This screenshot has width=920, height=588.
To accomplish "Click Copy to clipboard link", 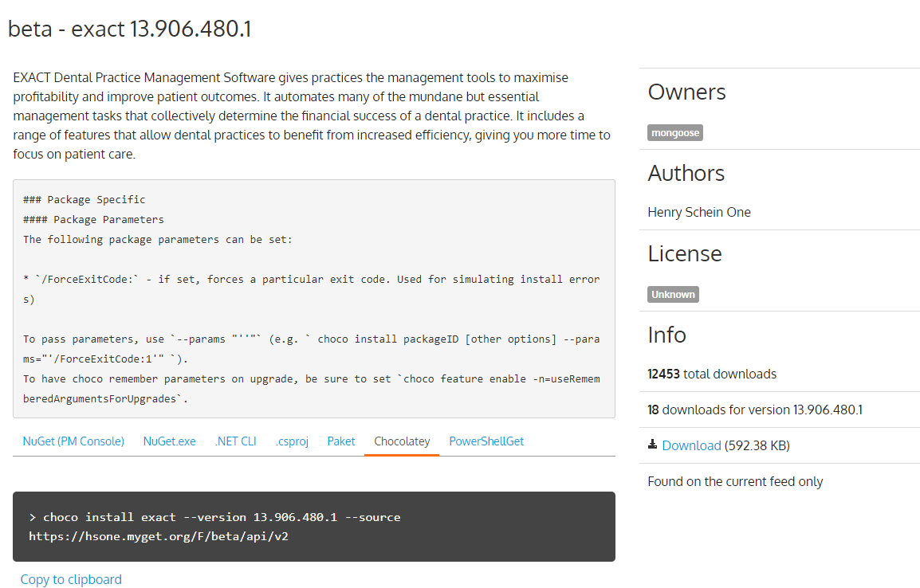I will (x=71, y=579).
